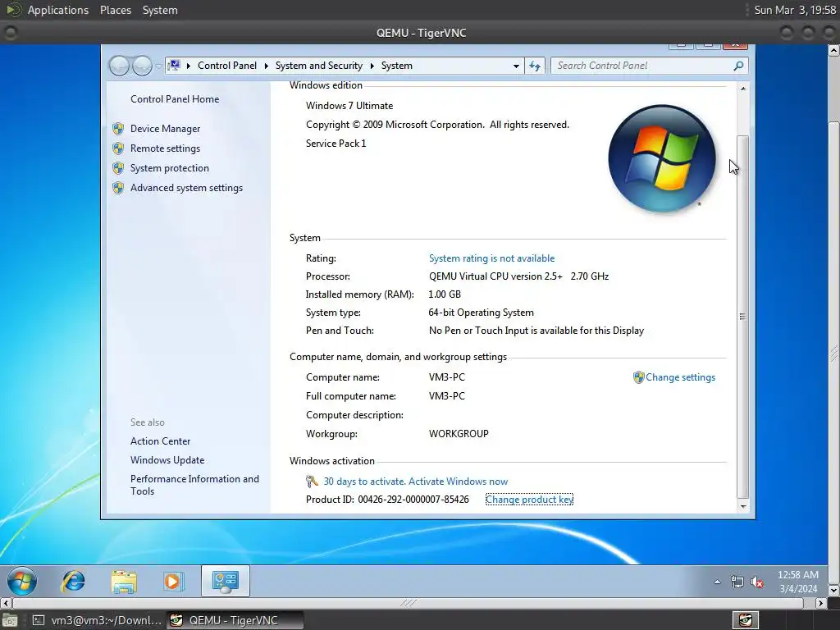Screen dimensions: 840x630
Task: Open the Windows Start orb
Action: 22,582
